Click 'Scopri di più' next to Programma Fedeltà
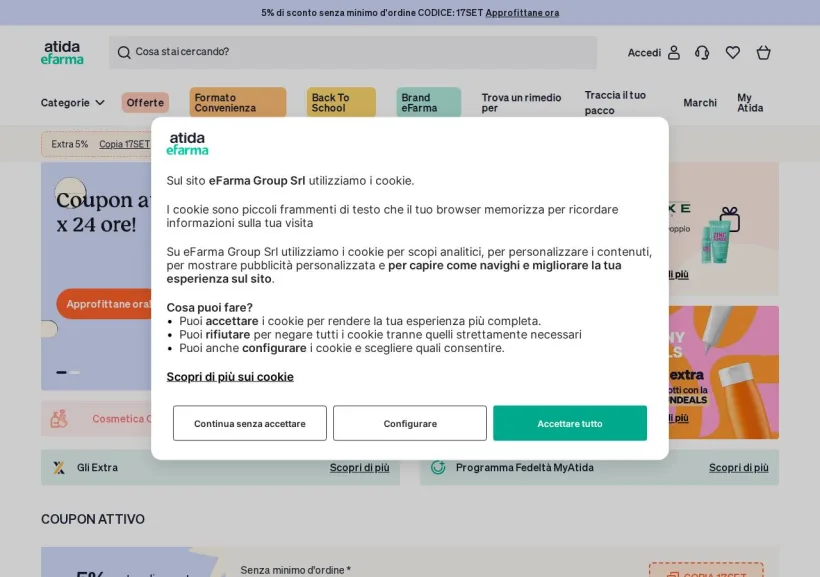The image size is (820, 577). pos(738,468)
